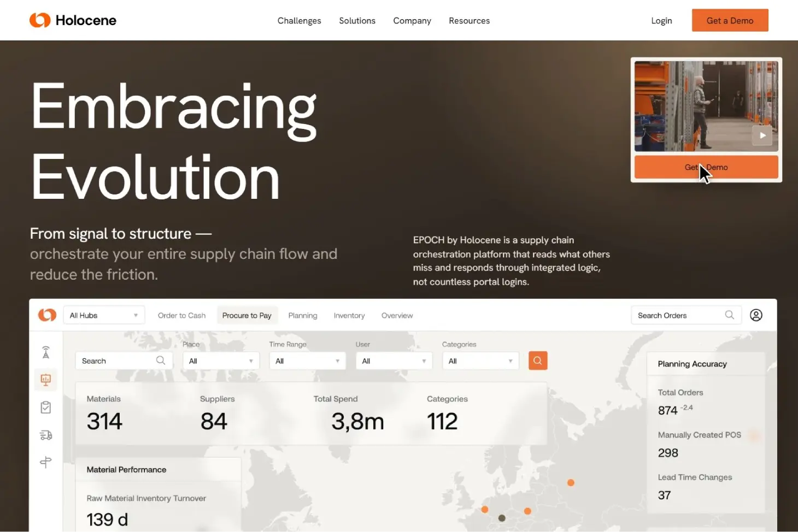798x532 pixels.
Task: Switch to the Procure to Pay tab
Action: (247, 316)
